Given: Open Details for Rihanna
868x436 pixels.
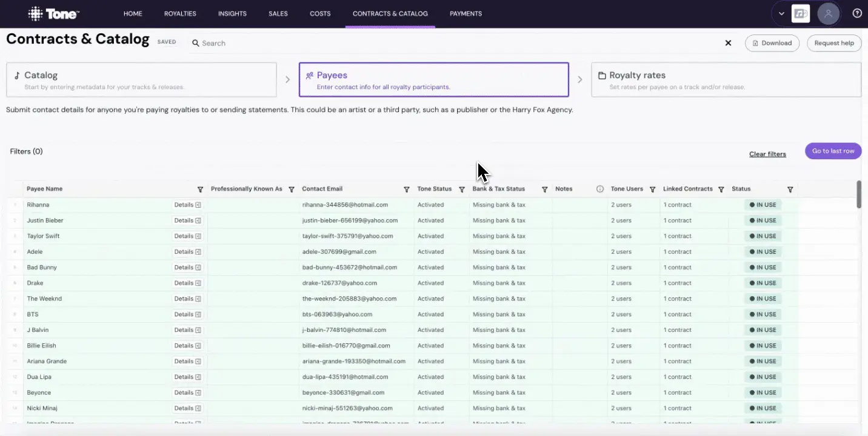Looking at the screenshot, I should tap(188, 205).
